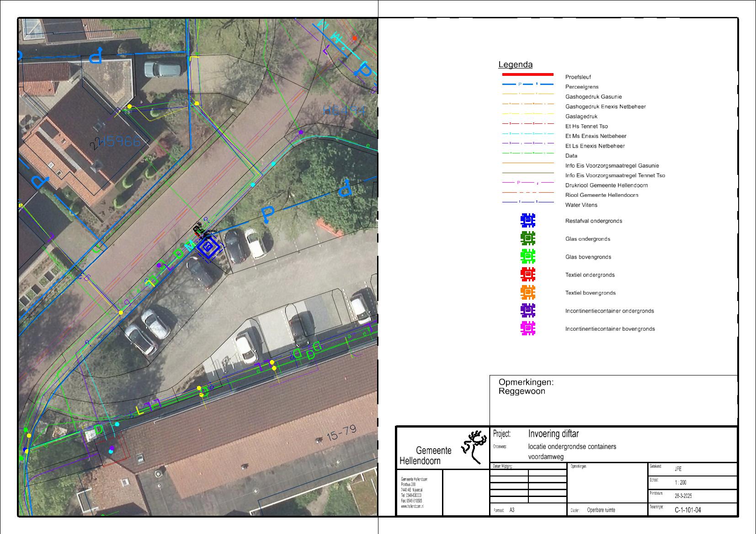This screenshot has width=756, height=534.
Task: Select the light green Glas bovengronds icon
Action: [527, 257]
